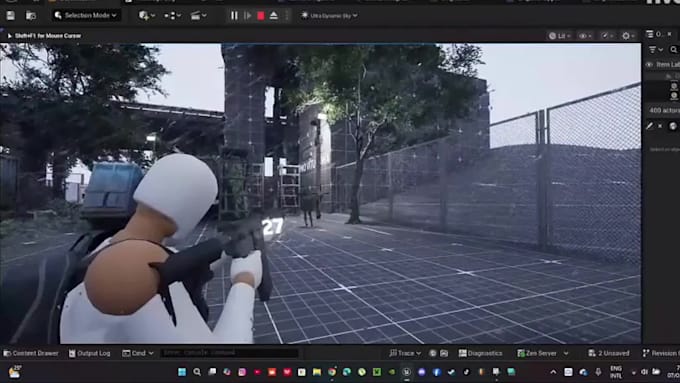The width and height of the screenshot is (680, 383).
Task: Open the Zen Server status menu
Action: click(542, 353)
